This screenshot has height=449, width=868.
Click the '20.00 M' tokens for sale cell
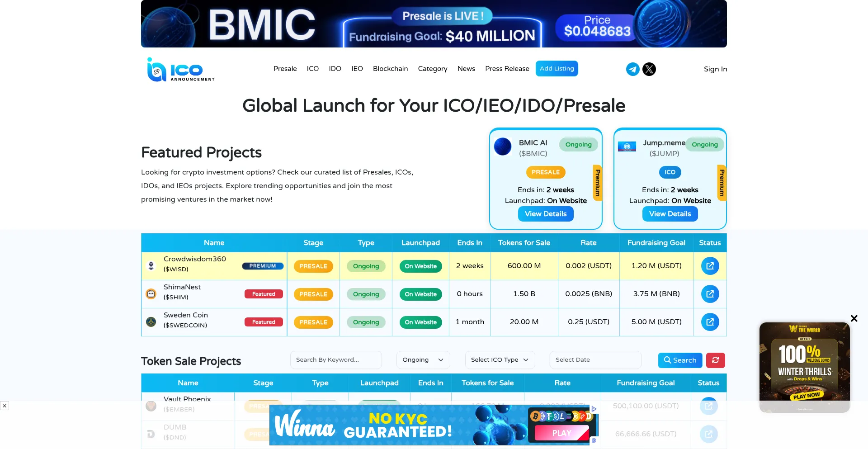click(x=524, y=322)
